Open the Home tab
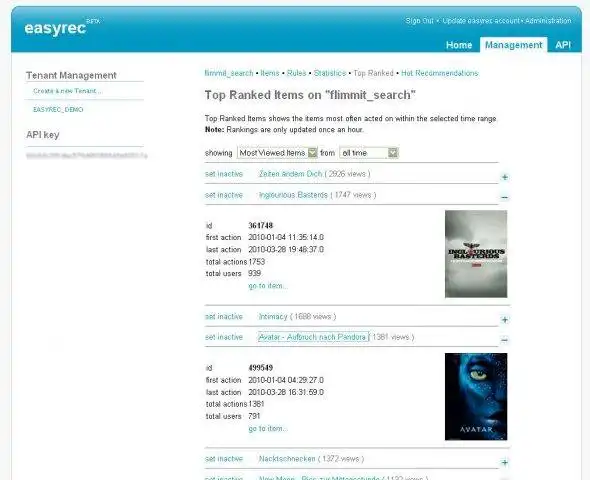This screenshot has height=480, width=590. (x=459, y=45)
